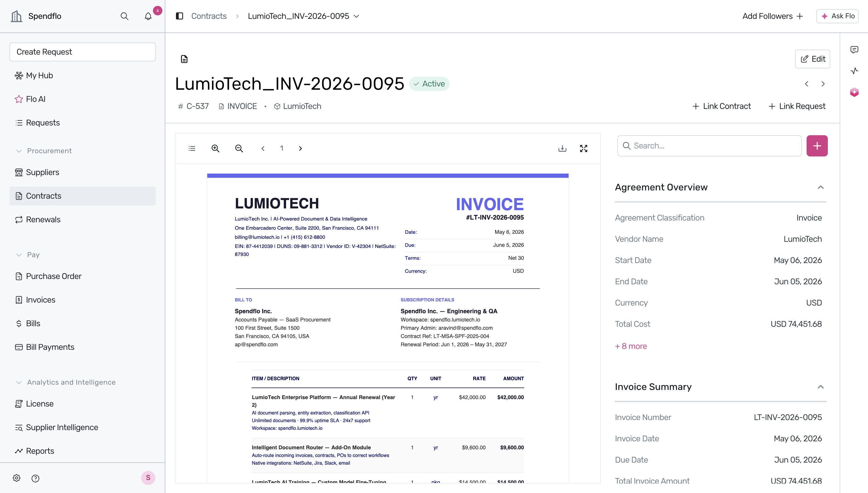Open Requests in sidebar
The image size is (868, 493).
point(83,123)
